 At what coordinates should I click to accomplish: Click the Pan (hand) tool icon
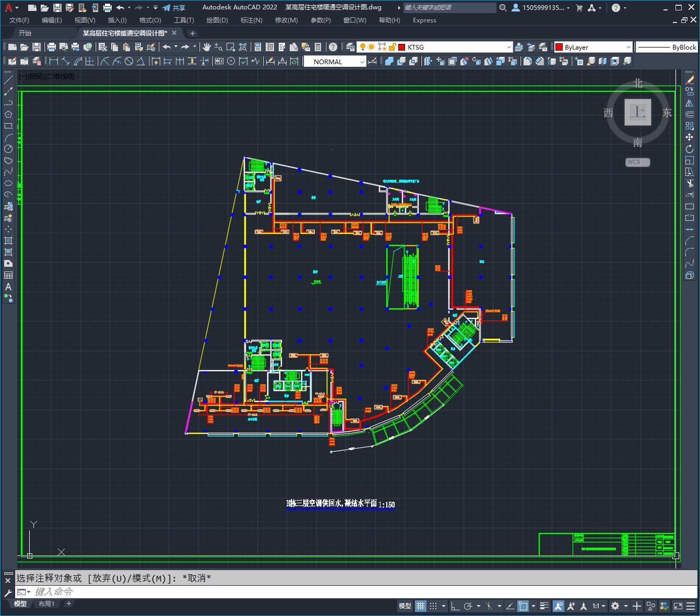coord(206,47)
